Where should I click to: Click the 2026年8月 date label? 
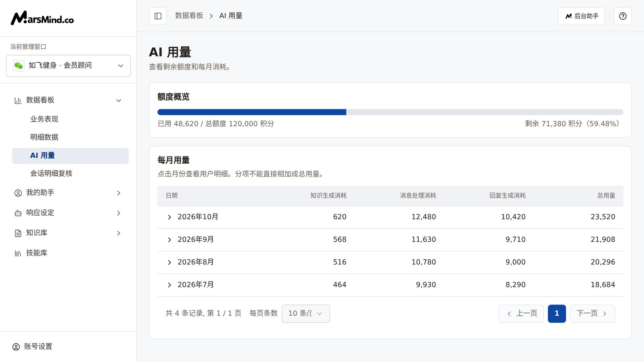pyautogui.click(x=196, y=262)
